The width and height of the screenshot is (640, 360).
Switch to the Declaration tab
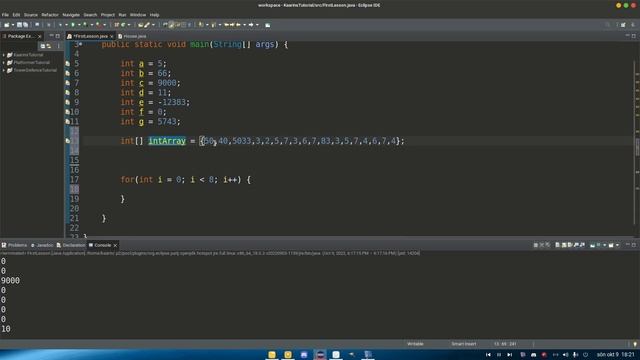[71, 245]
